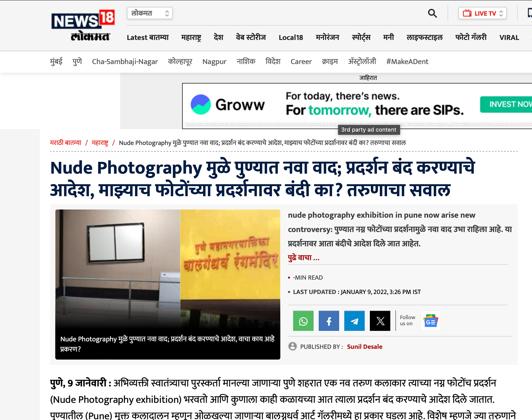Go to Local18 menu section

click(x=291, y=37)
